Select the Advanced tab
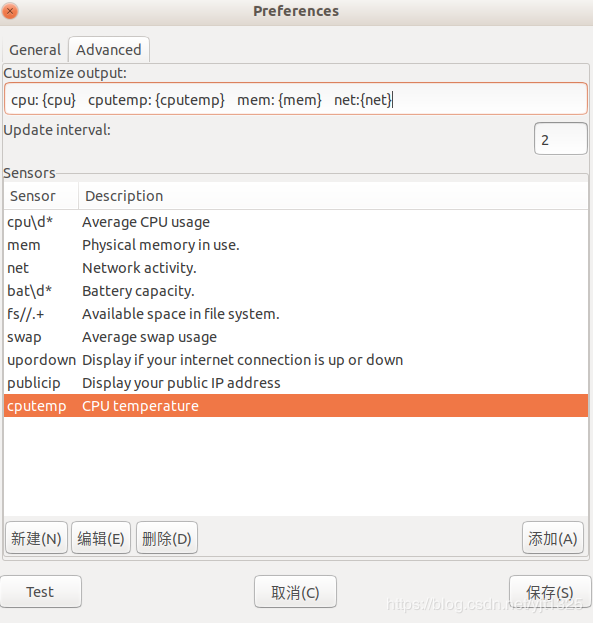Image resolution: width=593 pixels, height=623 pixels. click(x=109, y=50)
